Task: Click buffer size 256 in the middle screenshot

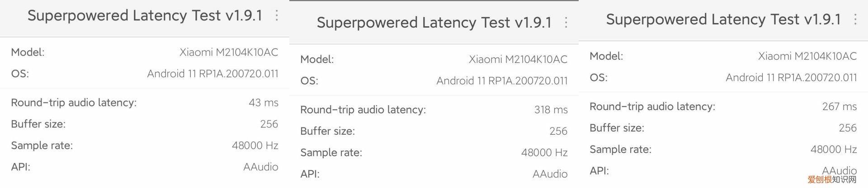Action: click(x=558, y=131)
